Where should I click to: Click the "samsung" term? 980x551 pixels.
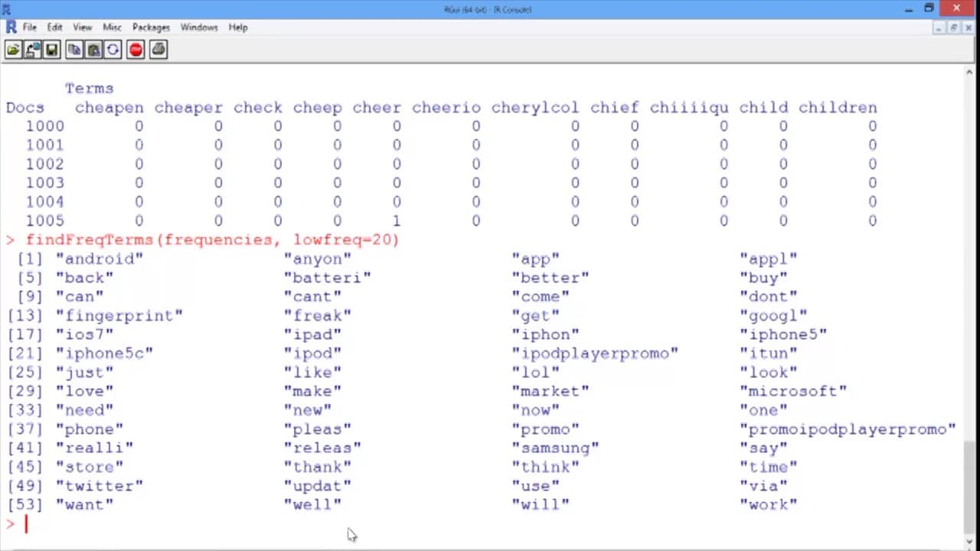[x=555, y=448]
